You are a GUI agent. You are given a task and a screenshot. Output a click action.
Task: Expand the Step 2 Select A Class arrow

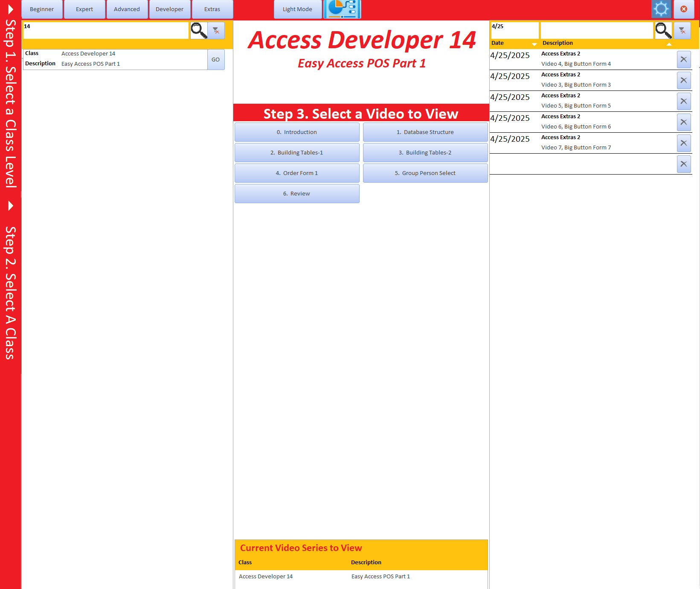coord(11,206)
